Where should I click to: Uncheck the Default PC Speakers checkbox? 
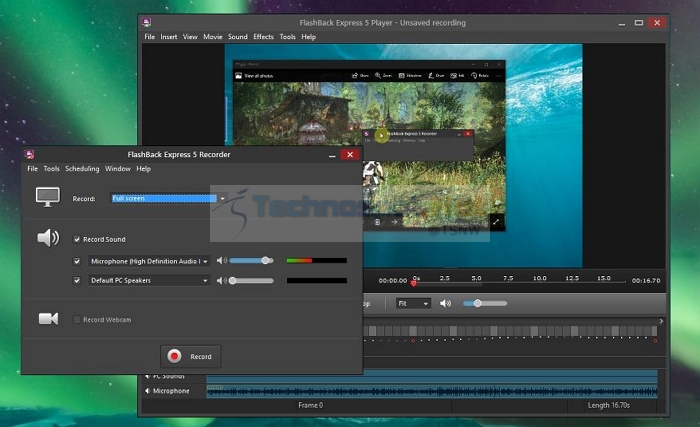coord(77,280)
